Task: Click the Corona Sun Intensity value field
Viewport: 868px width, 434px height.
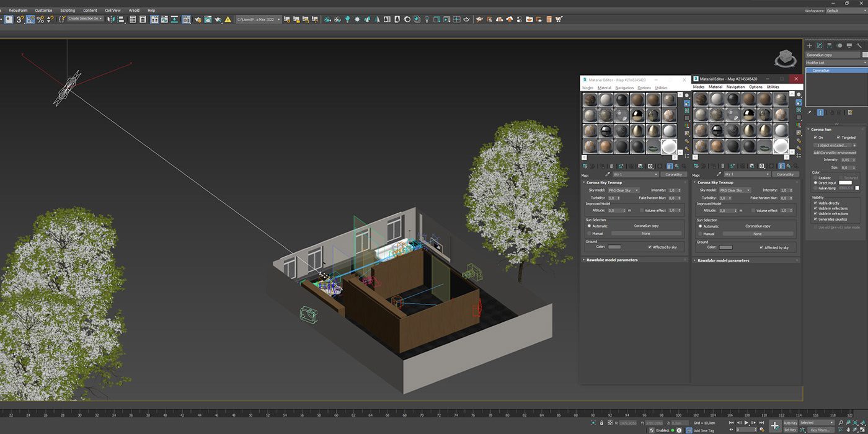Action: pyautogui.click(x=847, y=160)
